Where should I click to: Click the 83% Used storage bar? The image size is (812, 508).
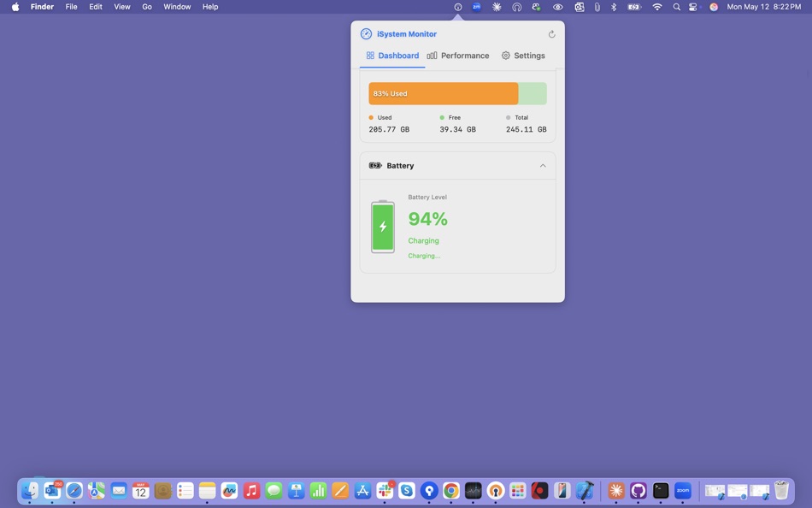[x=444, y=93]
